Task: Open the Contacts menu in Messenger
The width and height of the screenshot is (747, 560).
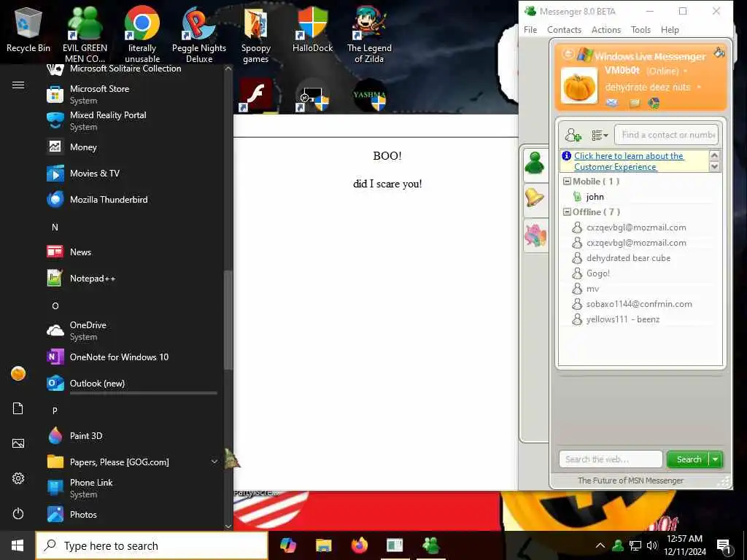Action: tap(564, 29)
